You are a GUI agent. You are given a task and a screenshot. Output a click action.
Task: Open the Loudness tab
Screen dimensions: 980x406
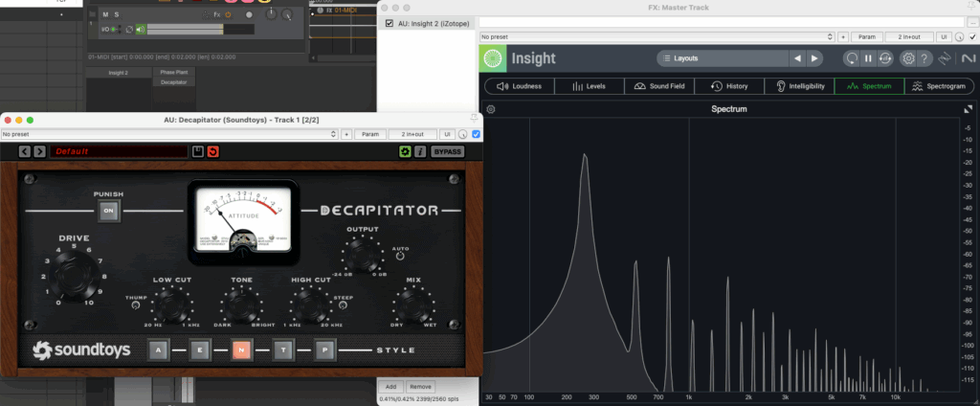519,86
